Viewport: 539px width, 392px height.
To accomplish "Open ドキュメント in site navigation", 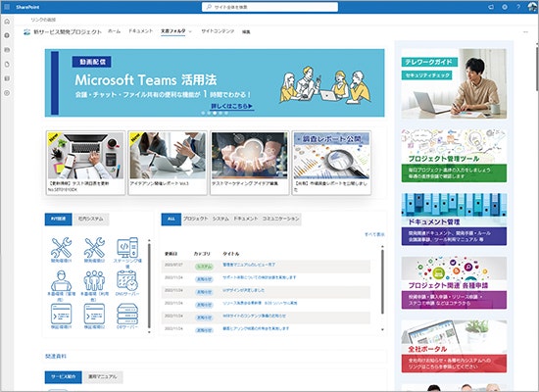I will (140, 31).
